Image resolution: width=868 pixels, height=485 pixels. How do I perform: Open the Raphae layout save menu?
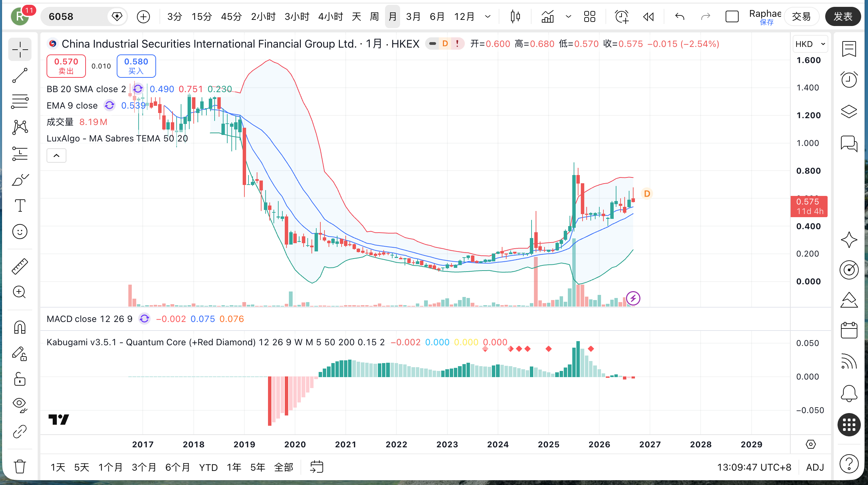tap(765, 16)
